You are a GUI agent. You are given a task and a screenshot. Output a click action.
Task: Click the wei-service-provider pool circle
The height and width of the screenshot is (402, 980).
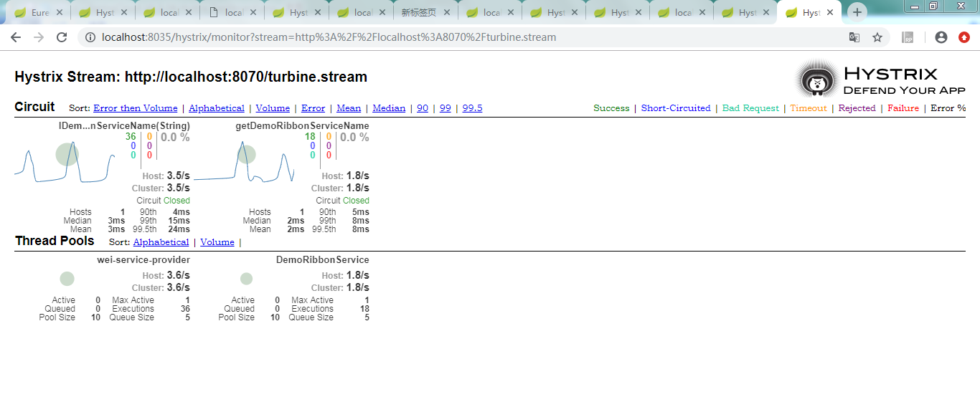[67, 279]
